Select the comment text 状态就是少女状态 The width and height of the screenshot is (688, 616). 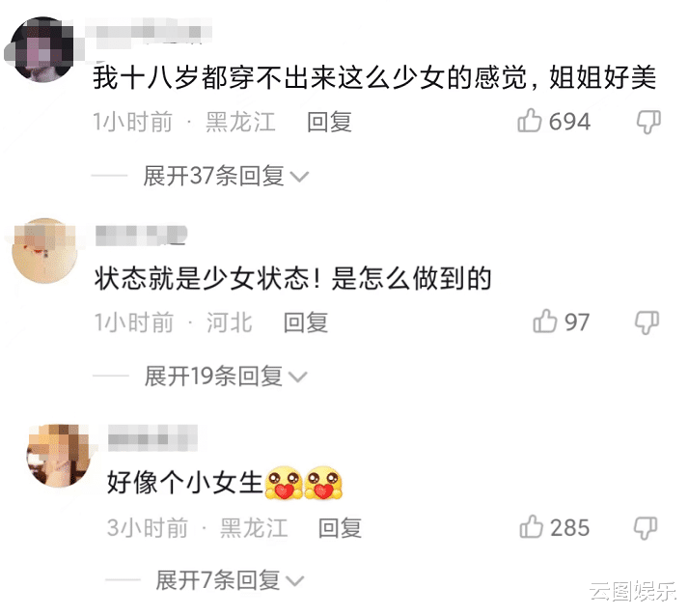coord(202,278)
